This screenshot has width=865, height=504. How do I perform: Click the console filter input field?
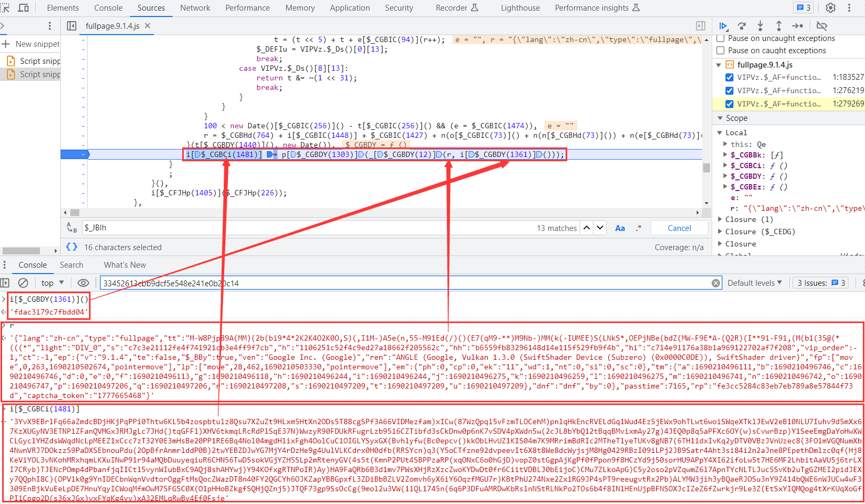[x=405, y=283]
